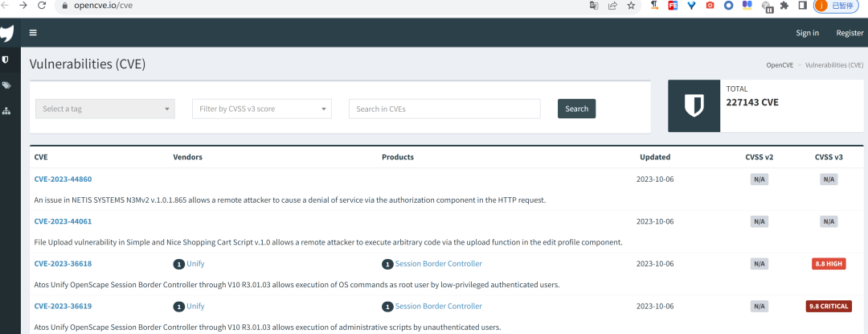This screenshot has height=334, width=868.
Task: Open the Vulnerabilities shield sidebar icon
Action: pos(6,60)
